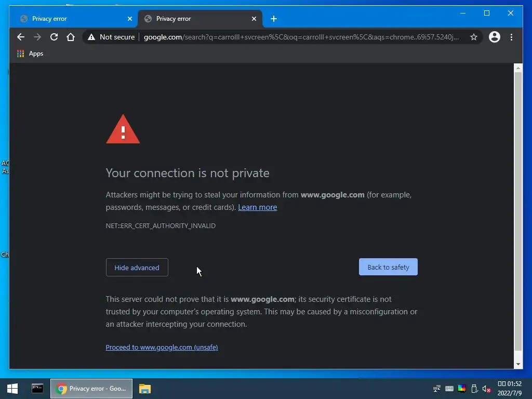Close the active second Privacy error tab
The height and width of the screenshot is (399, 532).
point(254,19)
